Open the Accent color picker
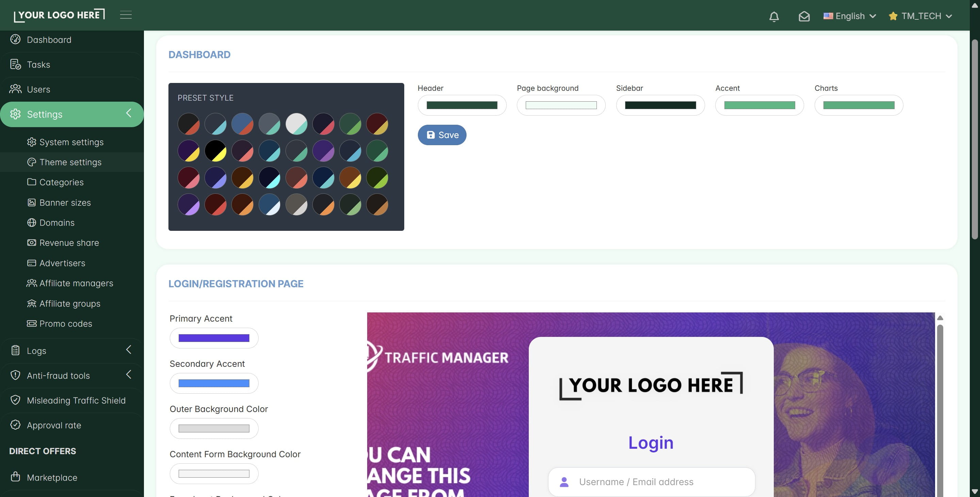This screenshot has width=980, height=497. click(760, 105)
